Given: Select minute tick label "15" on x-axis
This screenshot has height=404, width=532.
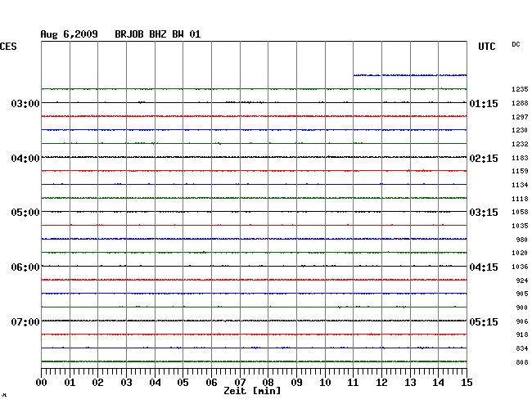Looking at the screenshot, I should tap(467, 383).
